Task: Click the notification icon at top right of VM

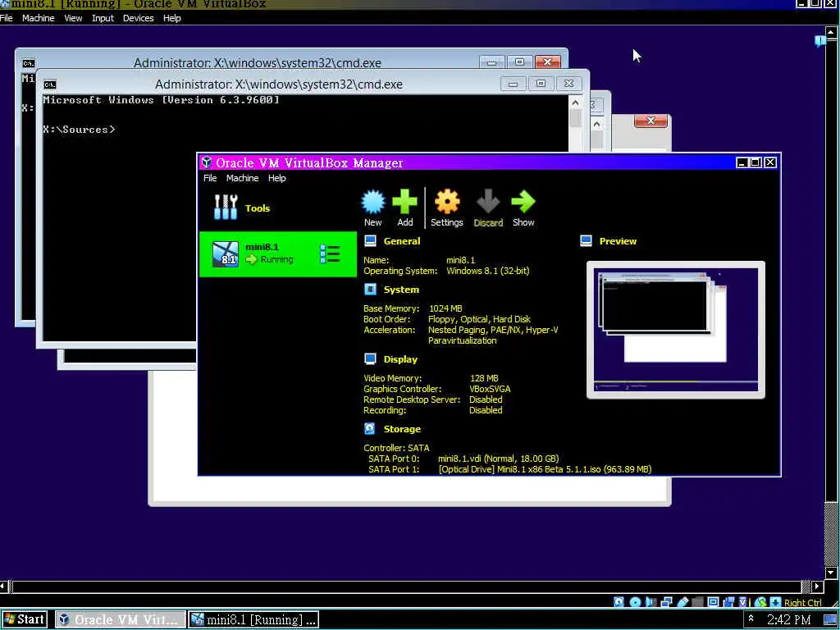Action: 820,41
